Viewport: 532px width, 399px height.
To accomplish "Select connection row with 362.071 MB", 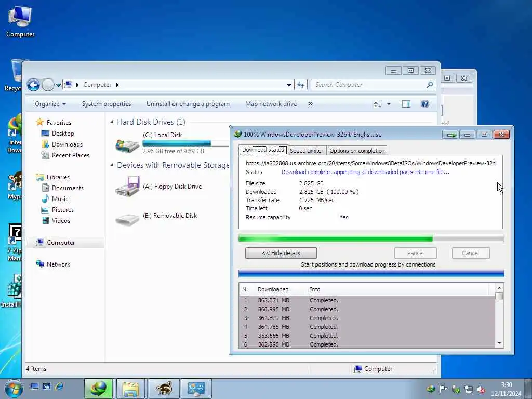I will (x=367, y=300).
